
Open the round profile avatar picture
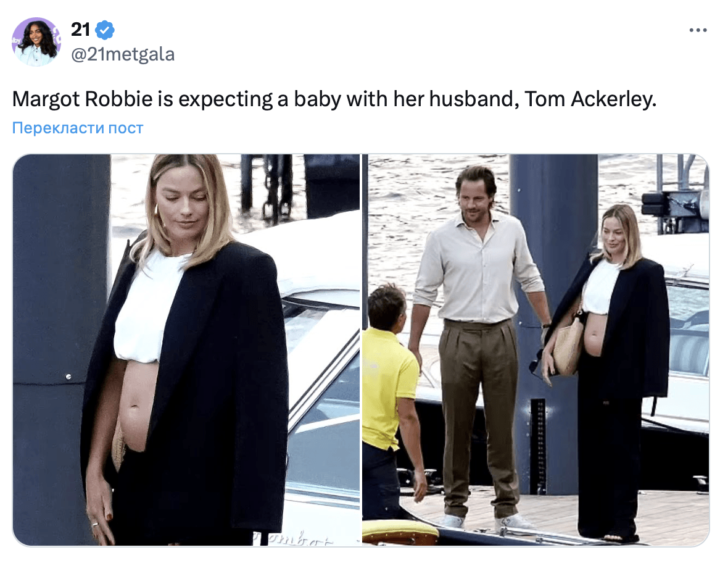tap(36, 42)
